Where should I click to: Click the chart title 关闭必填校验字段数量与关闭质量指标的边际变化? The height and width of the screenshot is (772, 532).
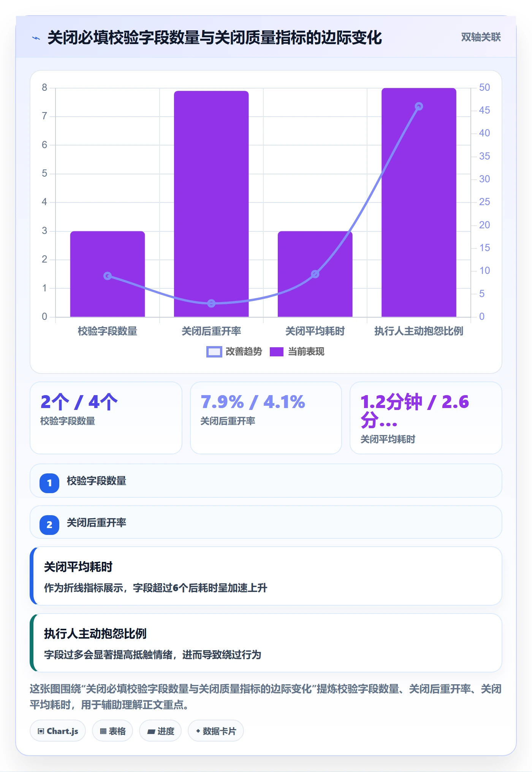215,38
